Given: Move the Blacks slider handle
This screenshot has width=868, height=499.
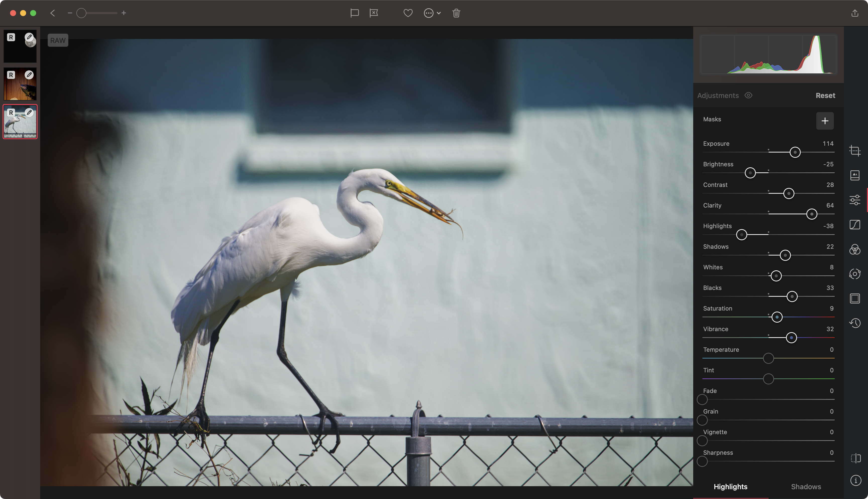Looking at the screenshot, I should (792, 296).
